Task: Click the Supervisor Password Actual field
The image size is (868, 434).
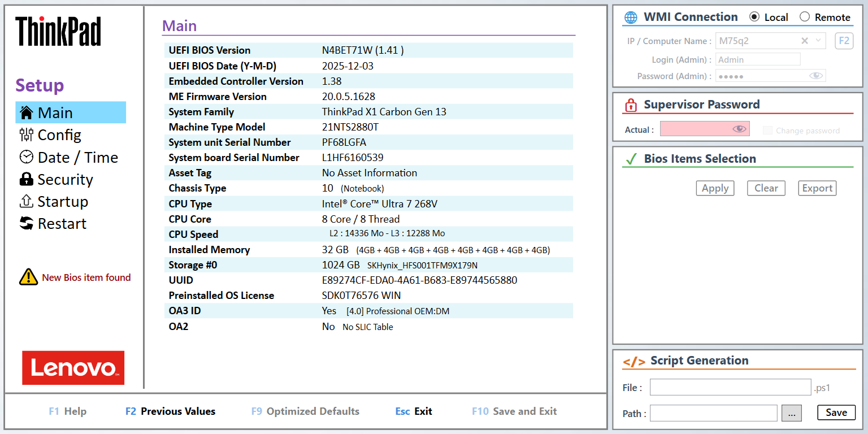Action: (705, 129)
